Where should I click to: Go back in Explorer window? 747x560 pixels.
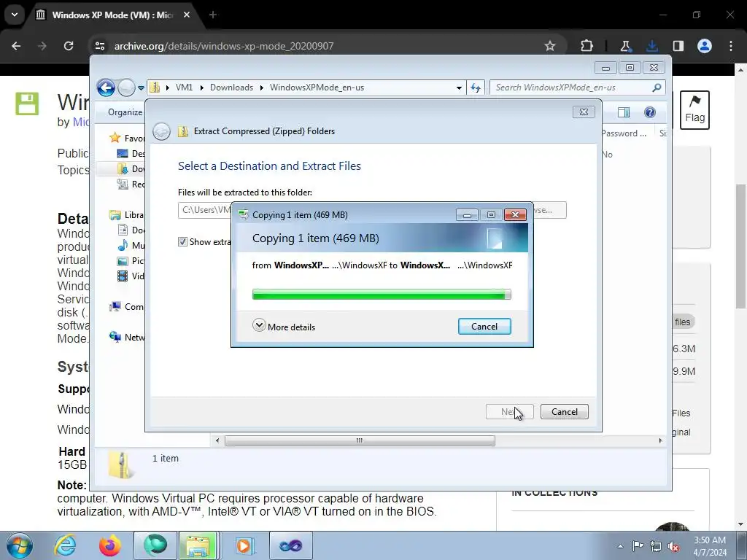[106, 87]
